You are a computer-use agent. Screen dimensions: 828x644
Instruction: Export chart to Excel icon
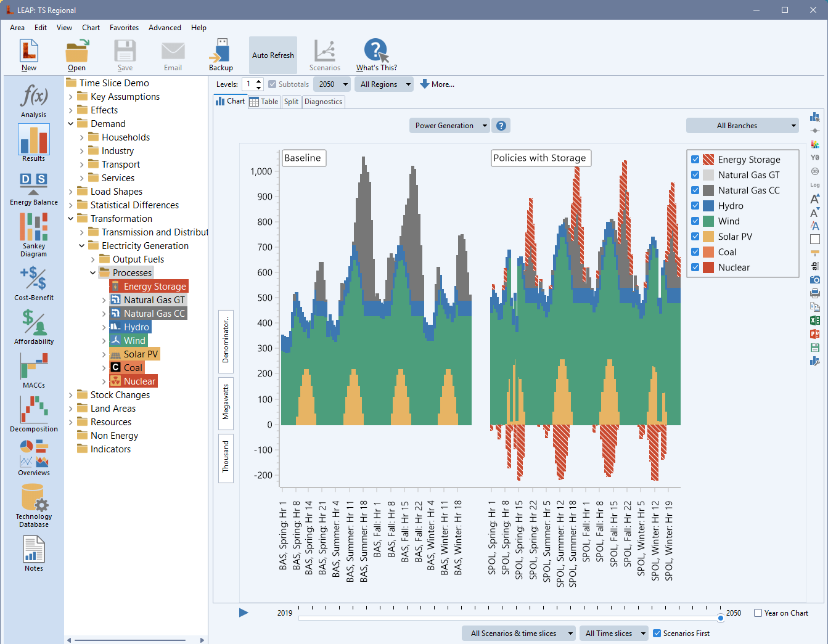coord(814,320)
